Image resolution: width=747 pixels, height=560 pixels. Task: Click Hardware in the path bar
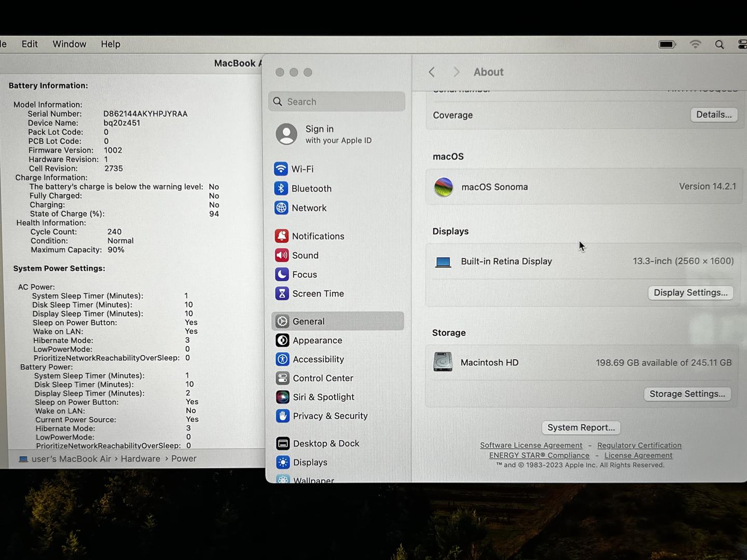point(141,459)
